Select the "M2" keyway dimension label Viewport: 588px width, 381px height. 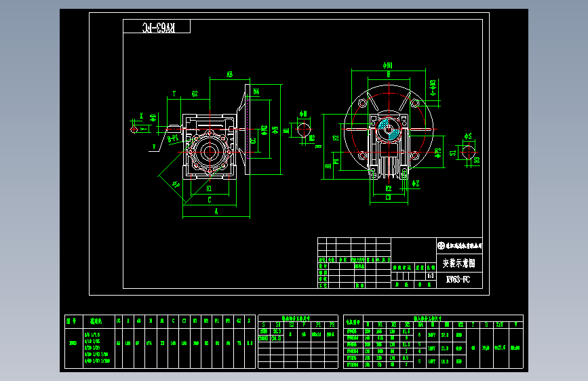coord(312,138)
